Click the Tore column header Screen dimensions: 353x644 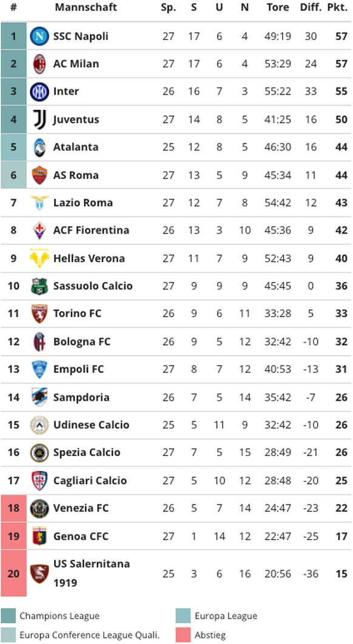click(x=278, y=7)
